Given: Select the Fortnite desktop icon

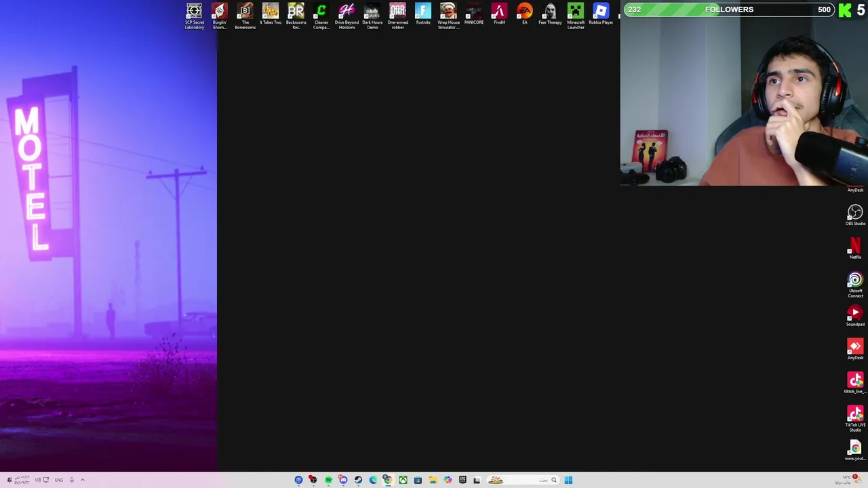Looking at the screenshot, I should pos(423,14).
